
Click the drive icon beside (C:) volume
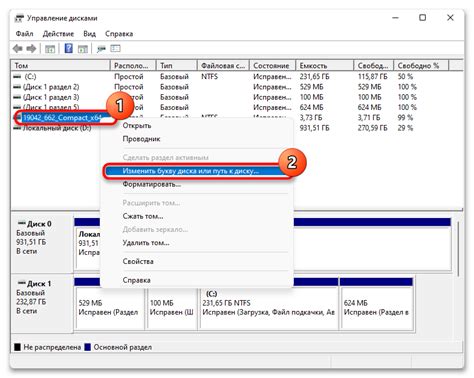coord(17,77)
